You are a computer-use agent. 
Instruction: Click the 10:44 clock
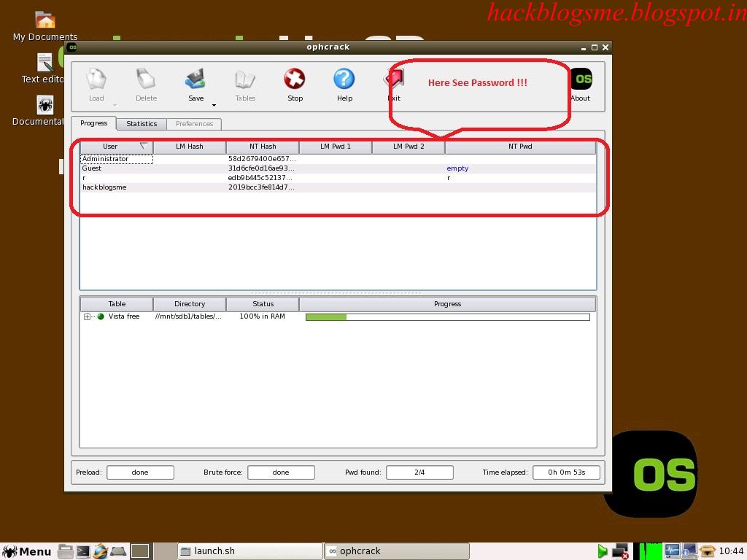click(x=731, y=551)
